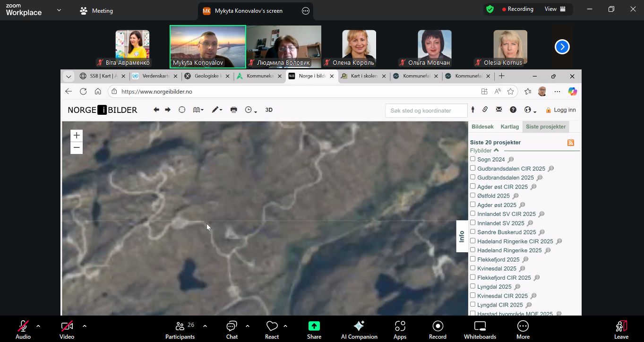Open the Kartlag tab
This screenshot has width=644, height=342.
coord(509,127)
